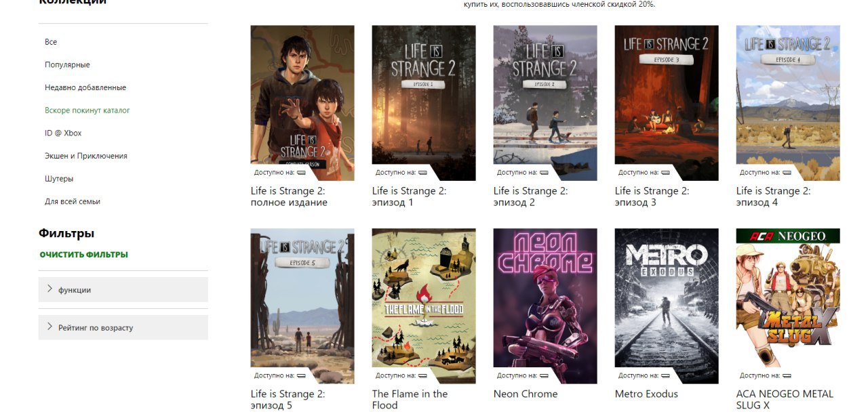This screenshot has width=868, height=416.
Task: Expand the Рейтинг по возрасту filter
Action: (123, 327)
